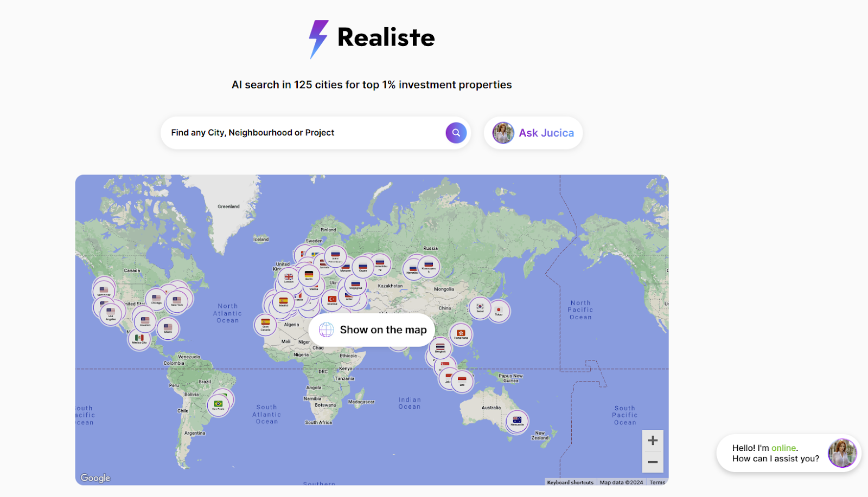Zoom out on the map with minus
Viewport: 868px width, 497px height.
[x=653, y=462]
